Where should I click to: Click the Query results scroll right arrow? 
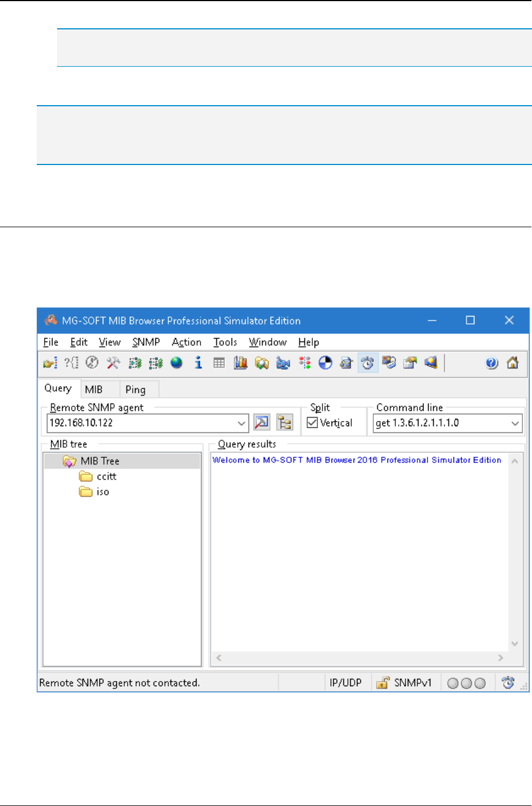(500, 657)
